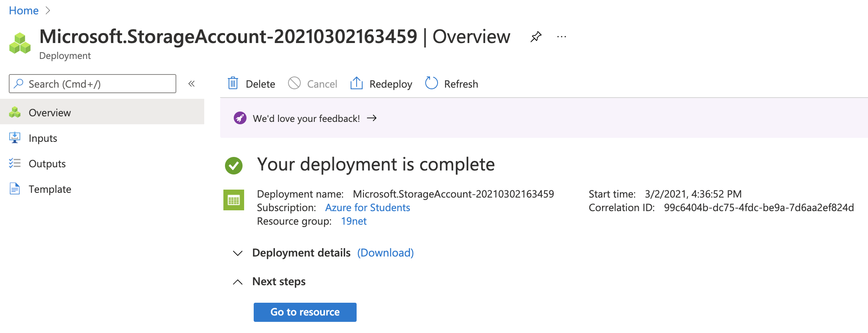Click the Deployment details heading
Screen dimensions: 868x333
(301, 253)
